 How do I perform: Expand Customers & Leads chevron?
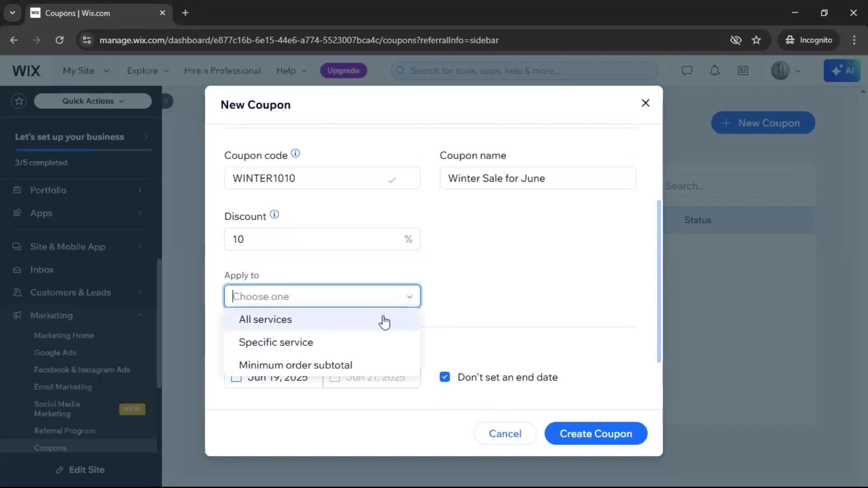(x=140, y=293)
